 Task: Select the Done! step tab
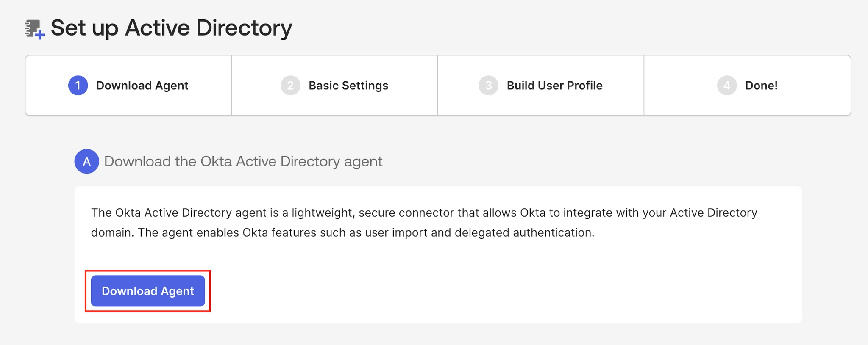point(747,86)
